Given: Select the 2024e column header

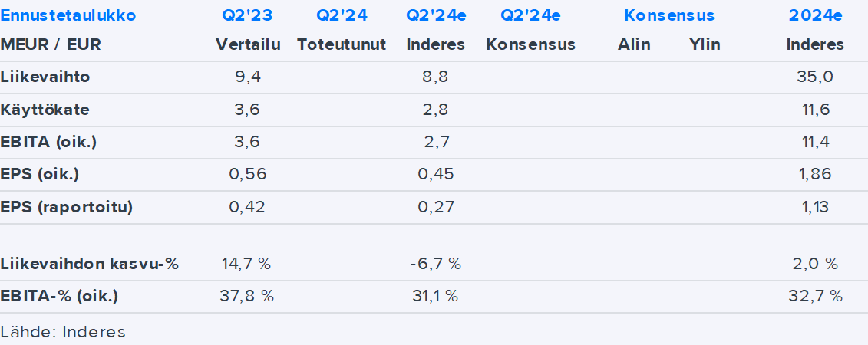Looking at the screenshot, I should pyautogui.click(x=815, y=15).
